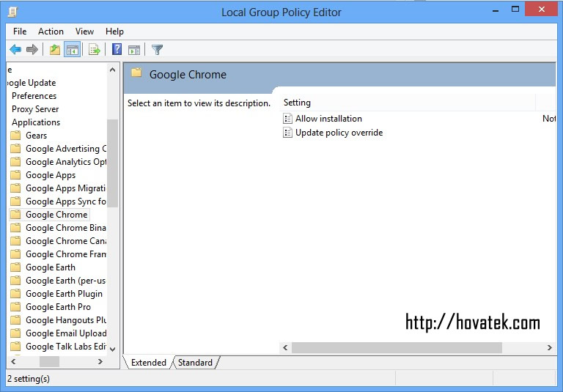Select the Google Earth tree item
The image size is (563, 392).
pyautogui.click(x=51, y=267)
